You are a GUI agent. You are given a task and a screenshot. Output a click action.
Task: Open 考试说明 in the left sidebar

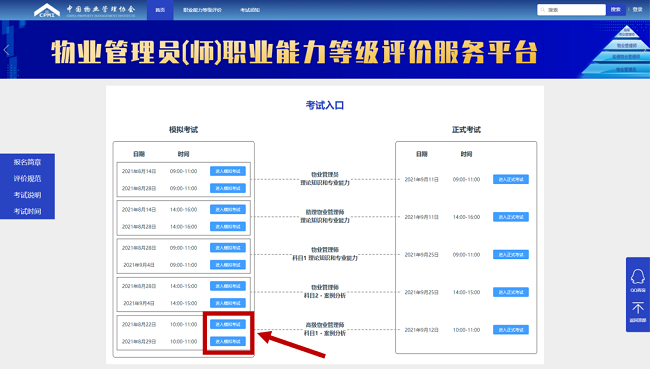click(x=27, y=195)
